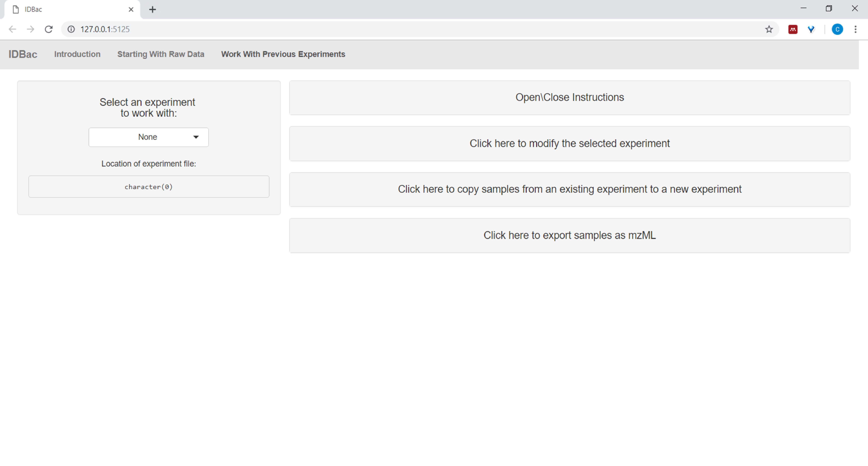
Task: Click the IDBac brand link
Action: (x=23, y=54)
